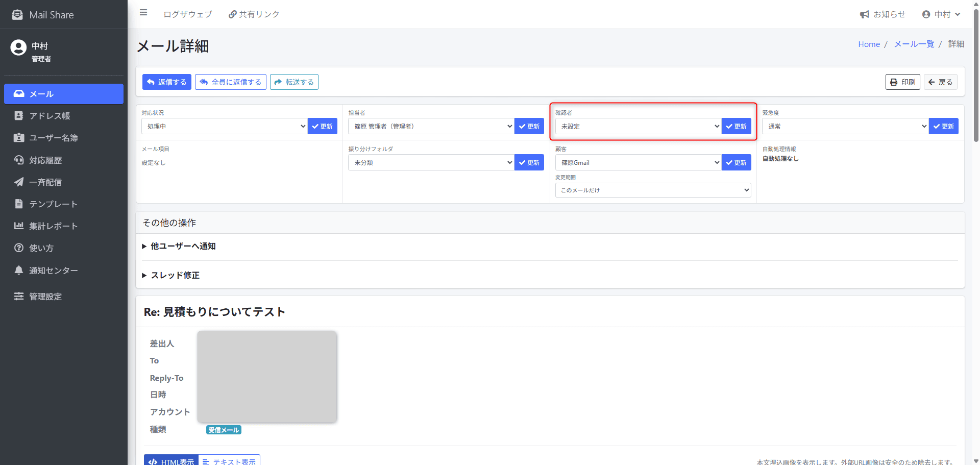The image size is (980, 465).
Task: Click the 全員に返信する button
Action: [231, 82]
